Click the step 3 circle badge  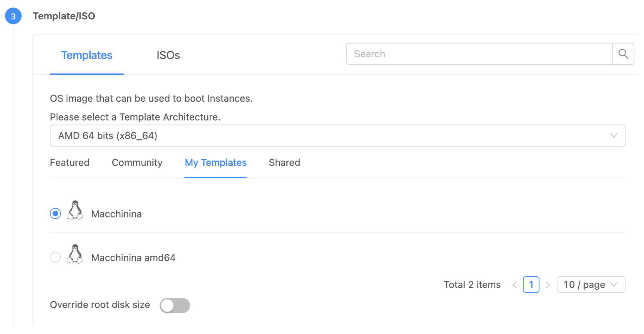pos(13,16)
